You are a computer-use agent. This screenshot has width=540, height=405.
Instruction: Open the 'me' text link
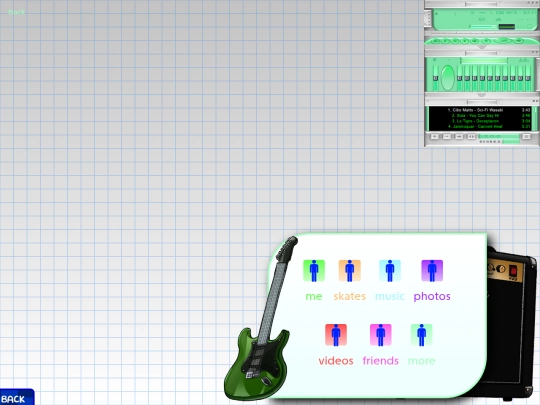tap(314, 296)
